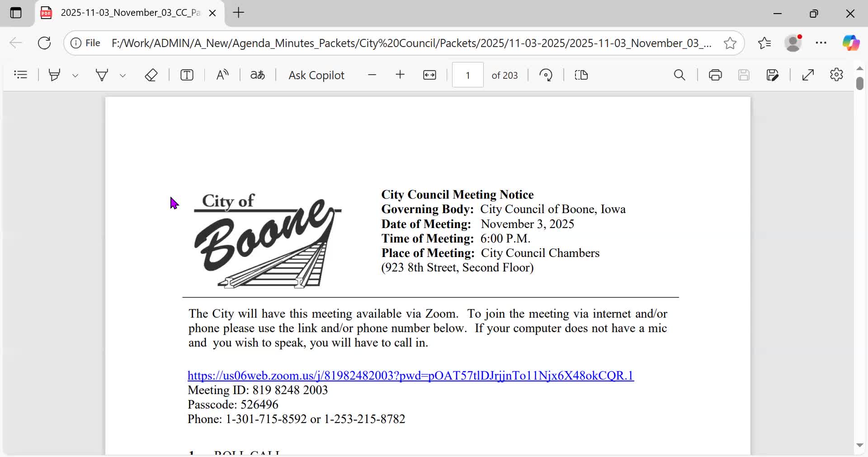The height and width of the screenshot is (457, 868).
Task: Open the Favorites list
Action: coord(764,43)
